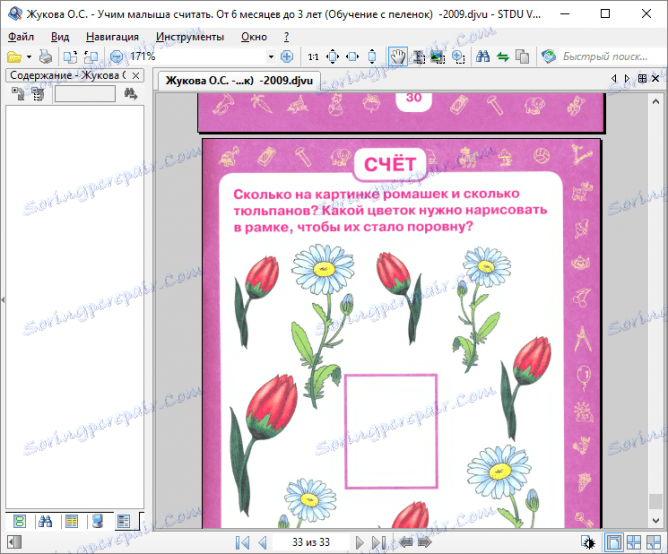Open the Инструменты menu
The height and width of the screenshot is (554, 668).
pyautogui.click(x=190, y=37)
